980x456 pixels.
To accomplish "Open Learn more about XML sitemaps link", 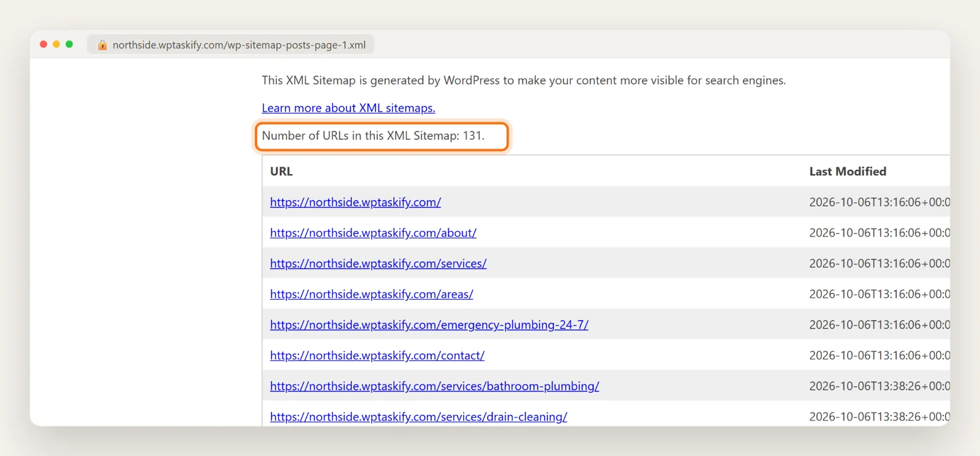I will pos(349,108).
